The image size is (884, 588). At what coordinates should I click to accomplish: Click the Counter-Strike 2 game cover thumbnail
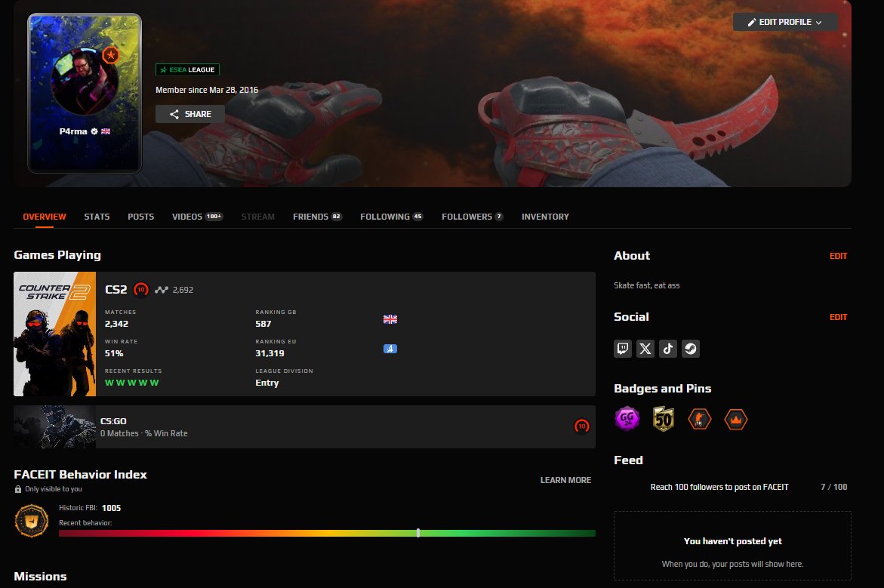[54, 334]
